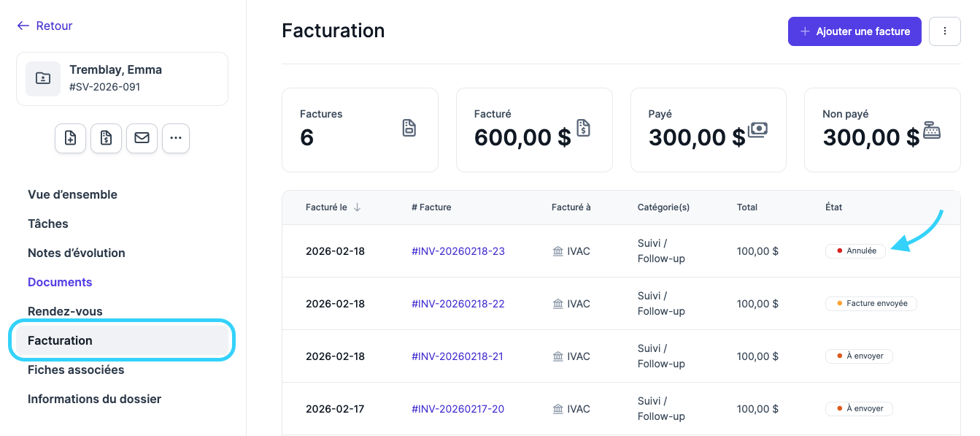Open the Tâches section
This screenshot has width=980, height=436.
48,223
